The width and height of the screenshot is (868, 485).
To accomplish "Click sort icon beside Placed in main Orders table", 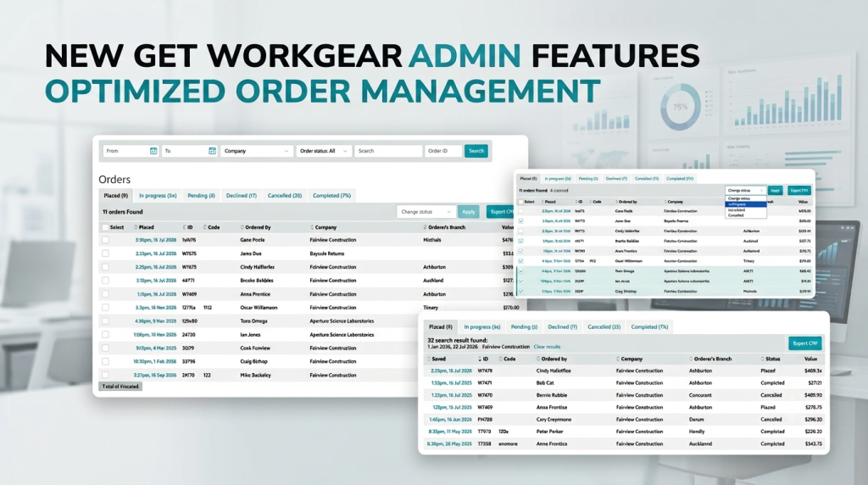I will coord(136,227).
